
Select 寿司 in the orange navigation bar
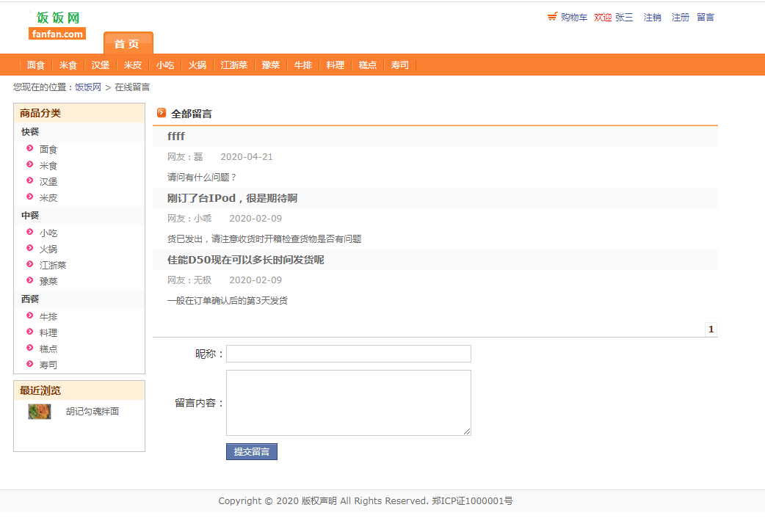[x=399, y=65]
